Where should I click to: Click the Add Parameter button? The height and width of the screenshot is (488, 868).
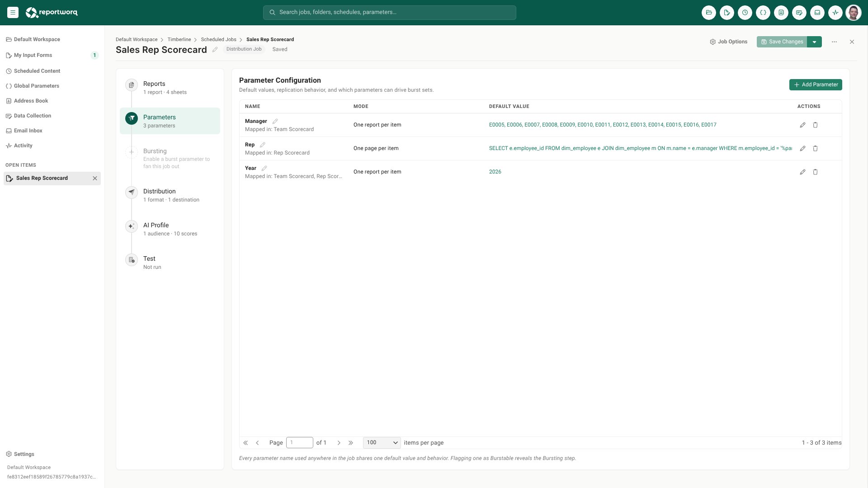[816, 85]
